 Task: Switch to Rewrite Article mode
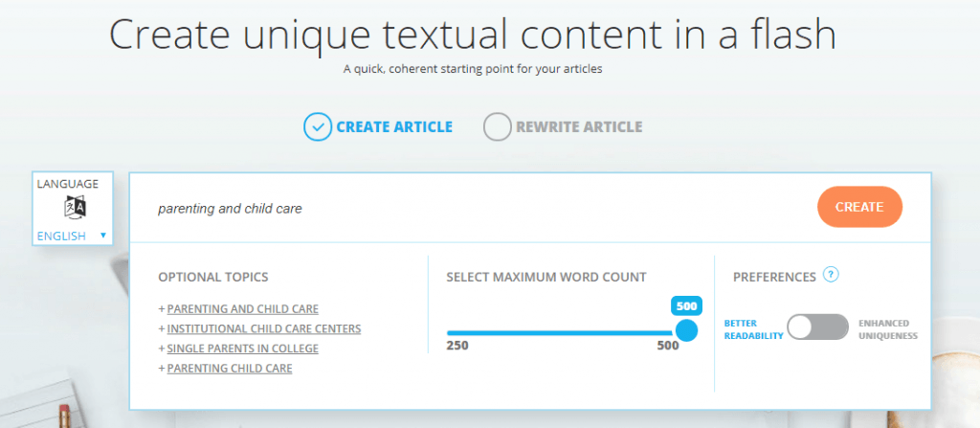pyautogui.click(x=578, y=126)
